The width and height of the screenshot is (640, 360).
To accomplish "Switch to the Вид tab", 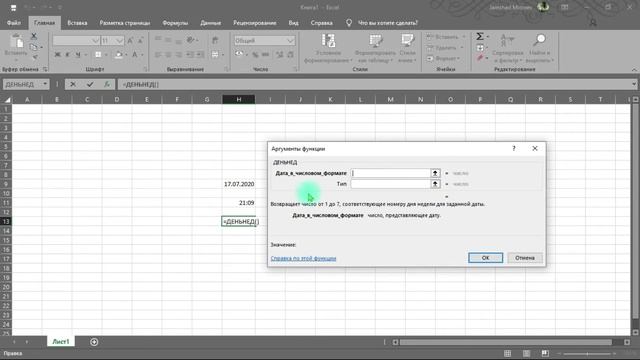I will click(x=293, y=23).
